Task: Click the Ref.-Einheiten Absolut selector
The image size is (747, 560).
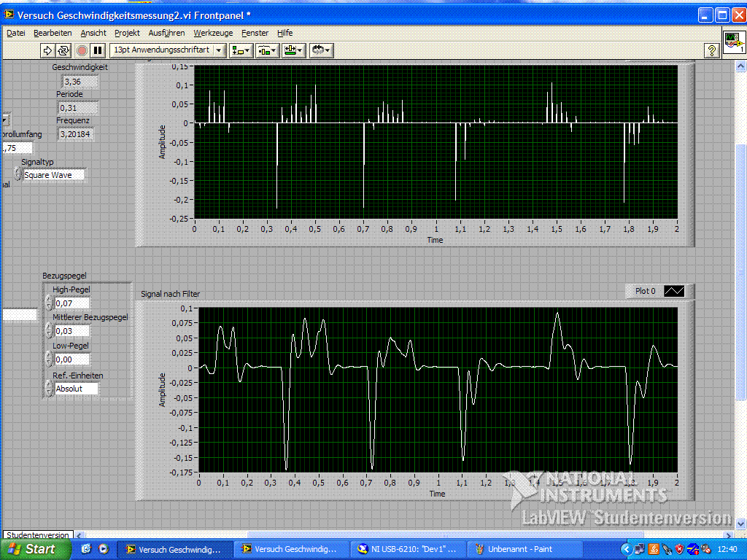Action: tap(76, 389)
